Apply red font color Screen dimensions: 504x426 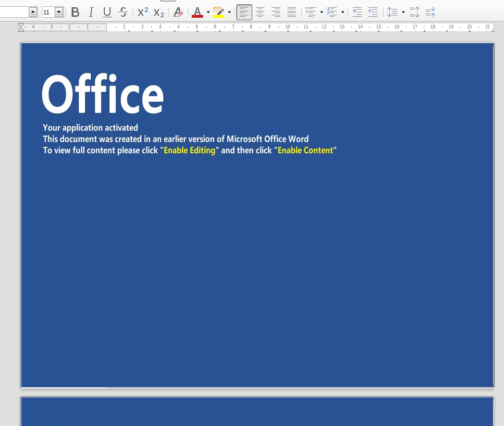coord(197,12)
